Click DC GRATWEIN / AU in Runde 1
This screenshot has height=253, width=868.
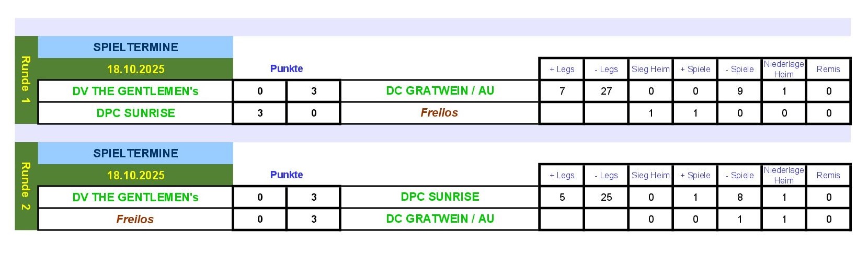tap(440, 90)
